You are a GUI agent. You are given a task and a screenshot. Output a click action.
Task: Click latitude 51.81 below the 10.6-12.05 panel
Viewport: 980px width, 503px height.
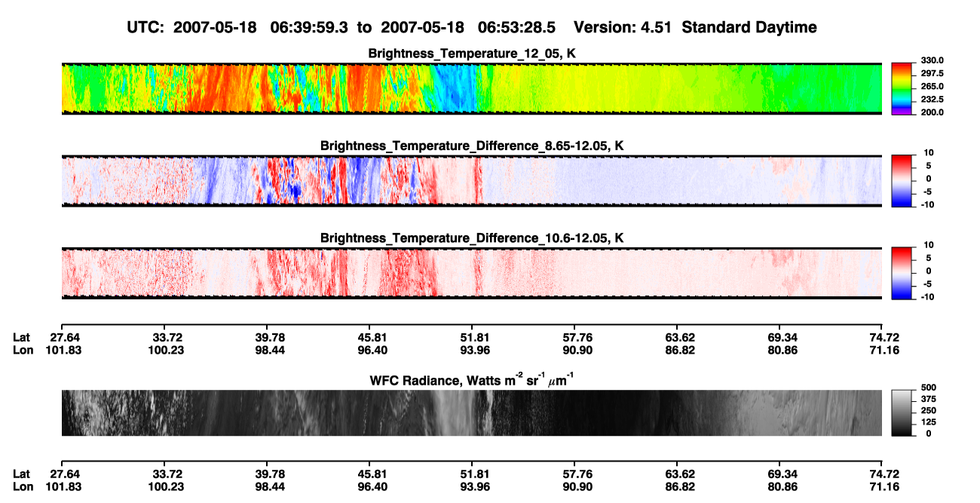point(473,337)
